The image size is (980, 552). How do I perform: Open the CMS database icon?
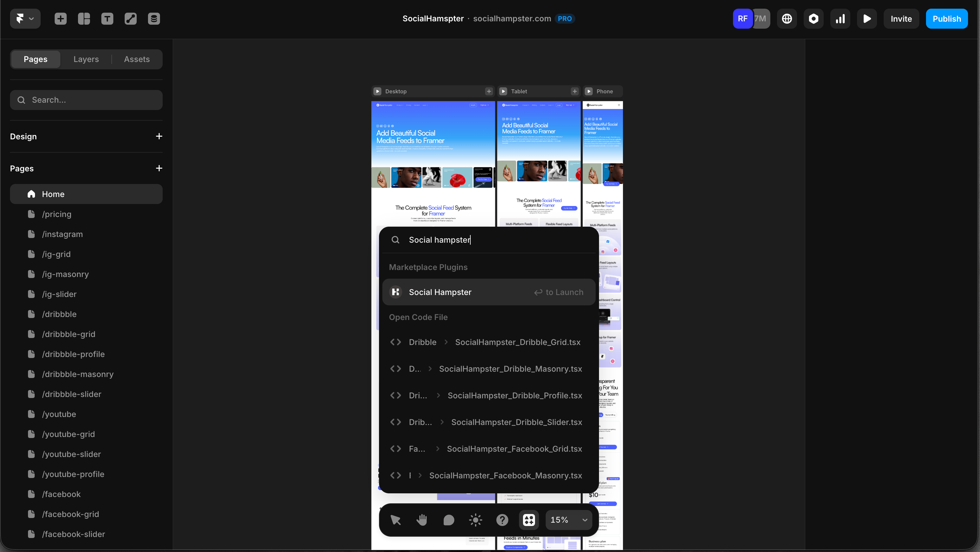154,19
